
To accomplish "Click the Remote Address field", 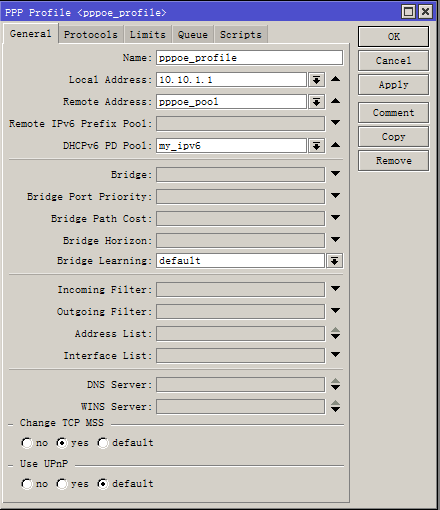I will (231, 102).
